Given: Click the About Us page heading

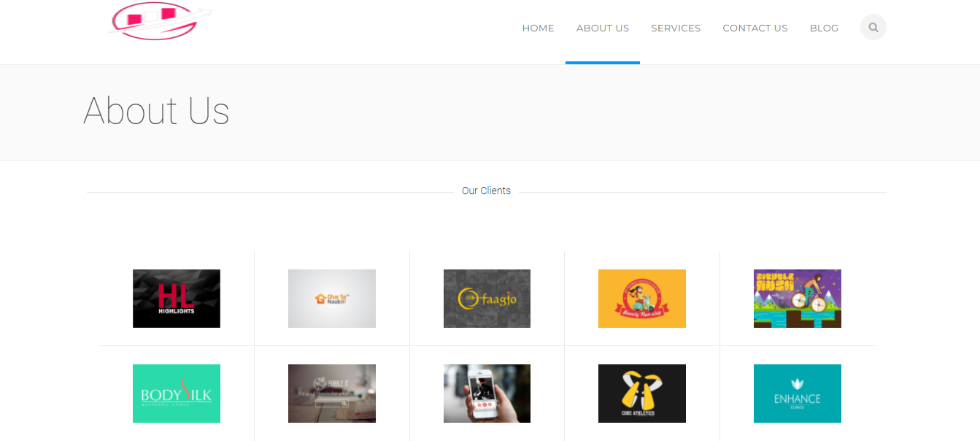Looking at the screenshot, I should (x=156, y=112).
